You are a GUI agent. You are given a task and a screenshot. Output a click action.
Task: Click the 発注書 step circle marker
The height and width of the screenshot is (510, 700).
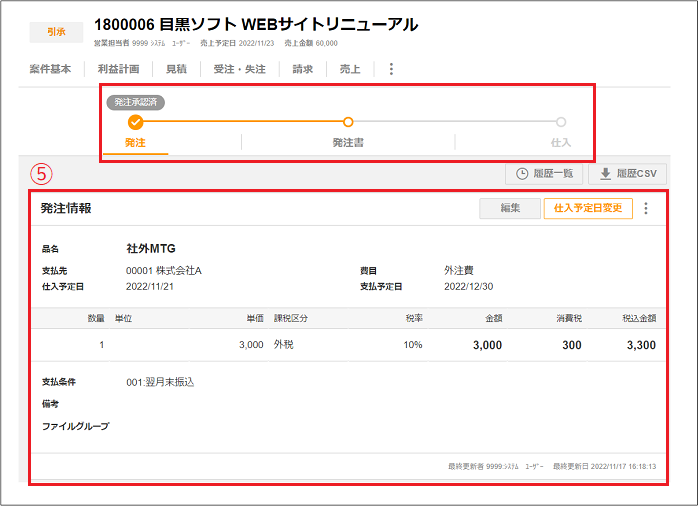[348, 122]
